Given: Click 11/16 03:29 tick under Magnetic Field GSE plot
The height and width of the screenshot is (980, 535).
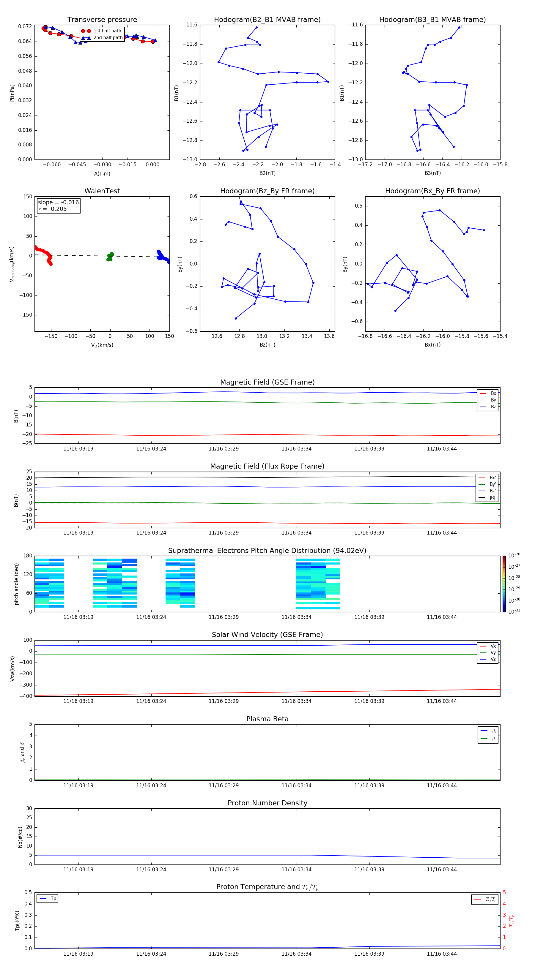Looking at the screenshot, I should (224, 448).
